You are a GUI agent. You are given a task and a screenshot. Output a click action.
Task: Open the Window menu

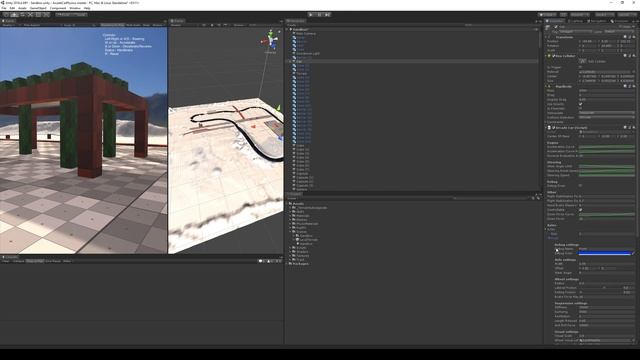(75, 8)
